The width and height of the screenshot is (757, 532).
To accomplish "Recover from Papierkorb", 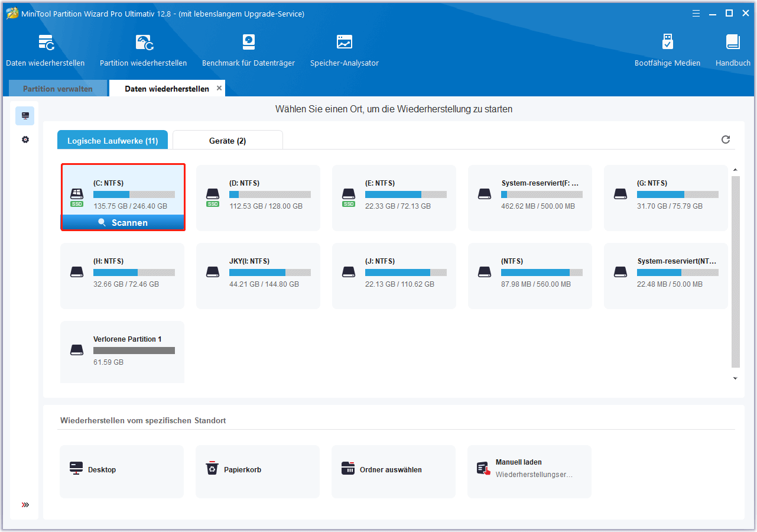I will click(258, 472).
